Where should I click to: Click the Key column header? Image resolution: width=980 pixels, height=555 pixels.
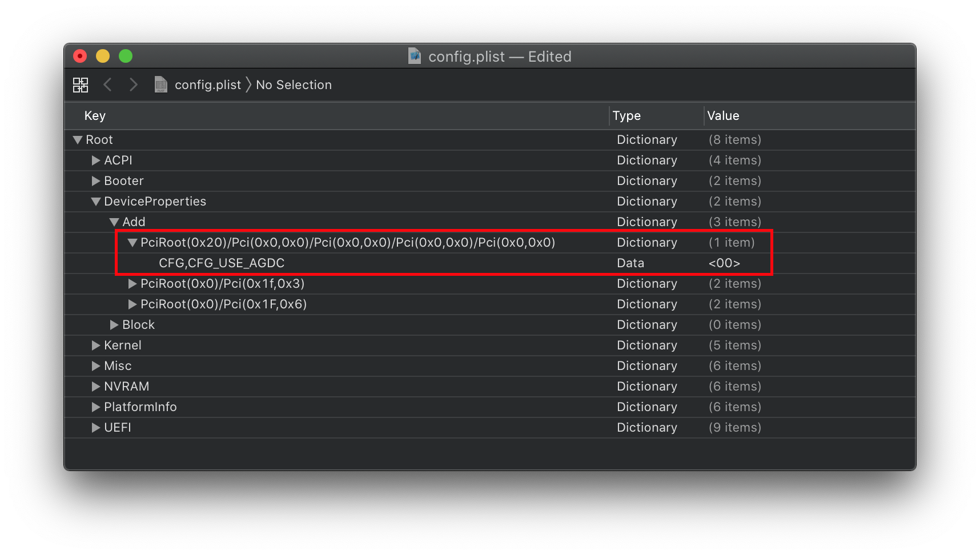pos(95,116)
